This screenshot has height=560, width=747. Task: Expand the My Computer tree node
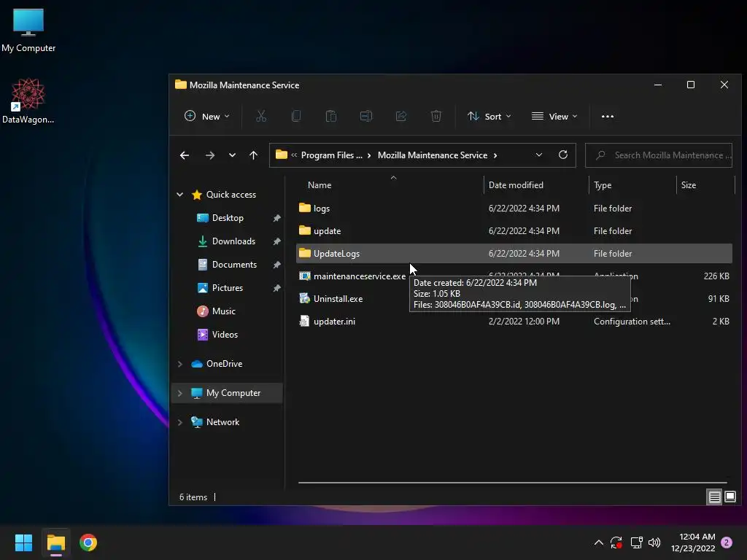click(180, 393)
